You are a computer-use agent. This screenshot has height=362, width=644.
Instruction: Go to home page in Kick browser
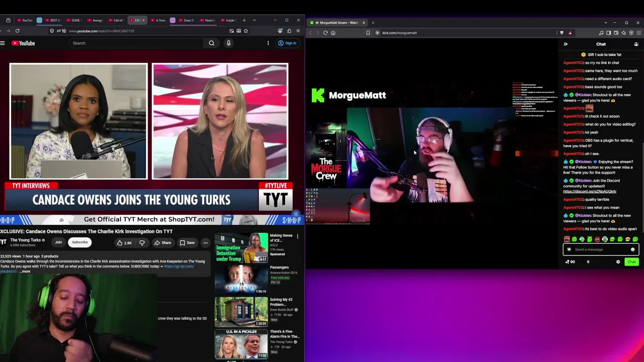tap(333, 33)
